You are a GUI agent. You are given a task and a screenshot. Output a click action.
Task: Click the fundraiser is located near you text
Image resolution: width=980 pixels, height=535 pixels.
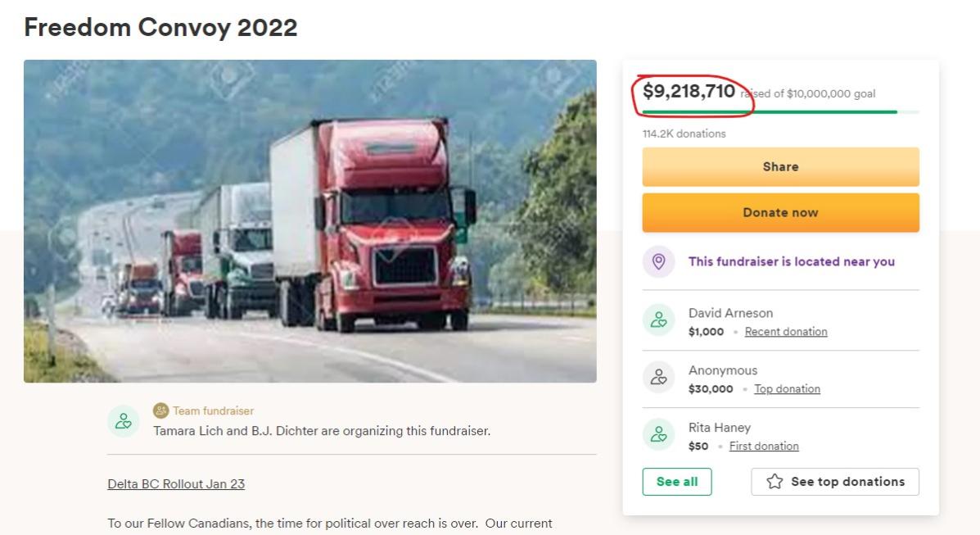click(x=791, y=262)
